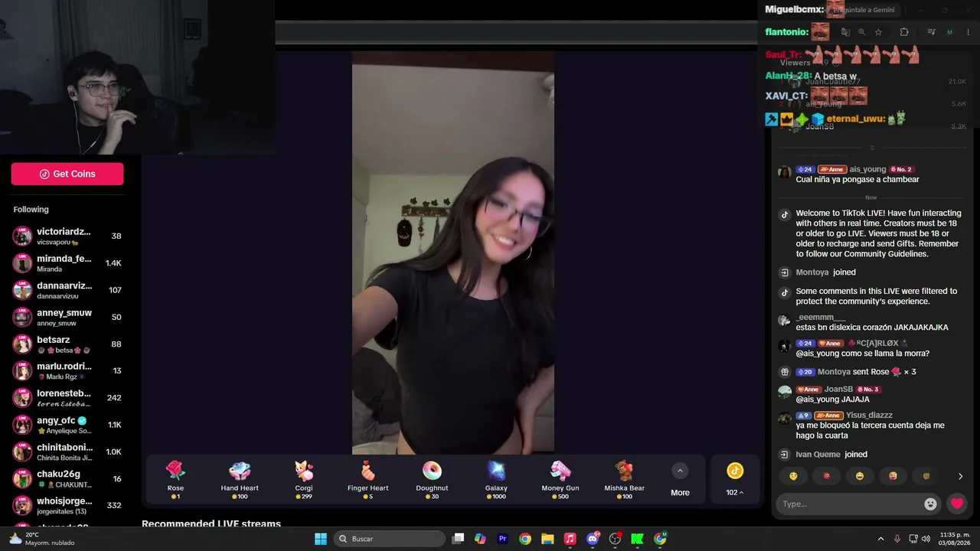This screenshot has width=980, height=551.
Task: Open Chrome three-dot menu
Action: click(969, 32)
